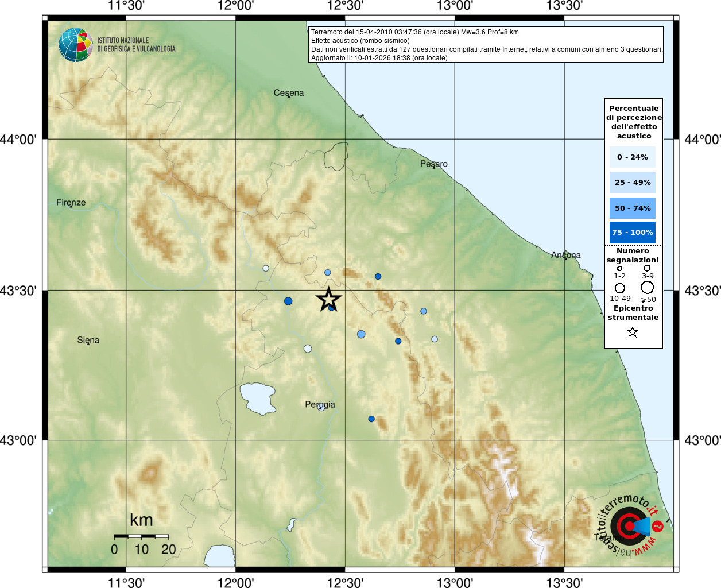Image resolution: width=721 pixels, height=588 pixels.
Task: Click the 10-49 reports legend circle
Action: [x=620, y=288]
